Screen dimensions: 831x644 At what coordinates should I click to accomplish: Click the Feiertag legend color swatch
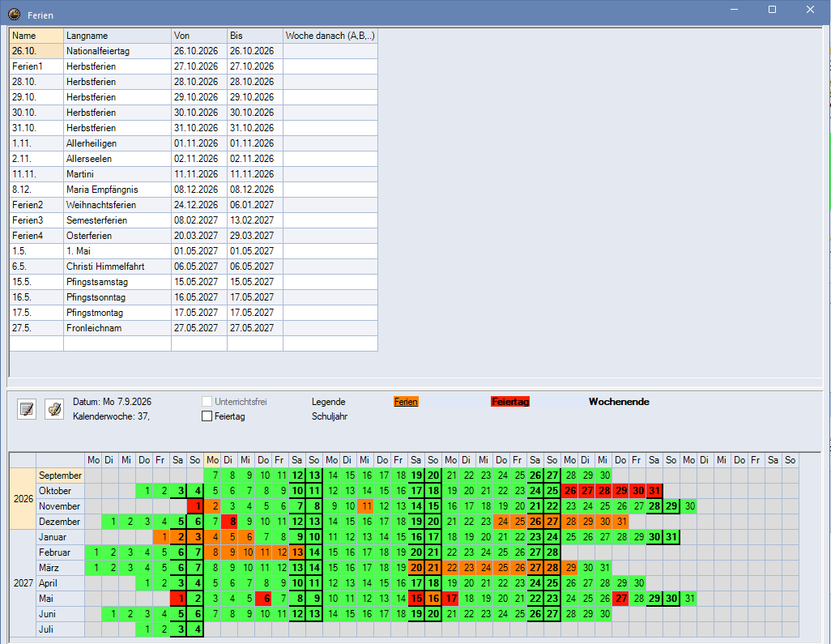[510, 402]
